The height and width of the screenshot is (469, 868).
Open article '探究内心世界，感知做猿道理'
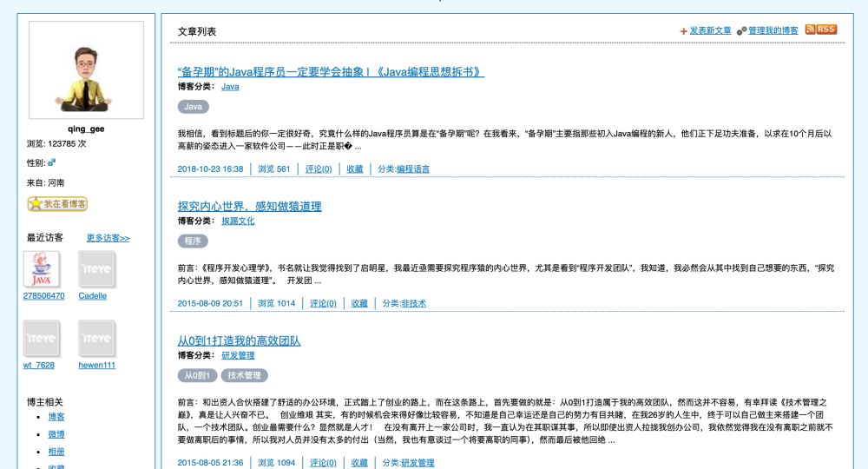[x=249, y=207]
